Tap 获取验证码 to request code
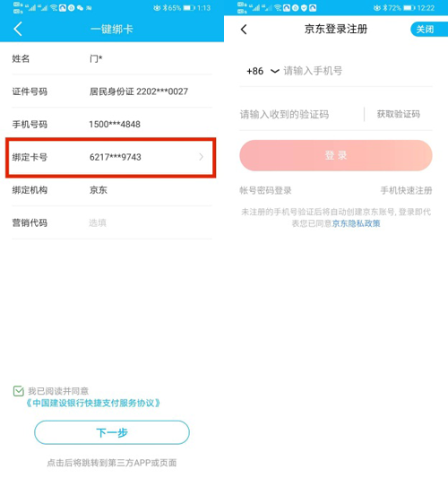This screenshot has height=487, width=448. point(399,114)
